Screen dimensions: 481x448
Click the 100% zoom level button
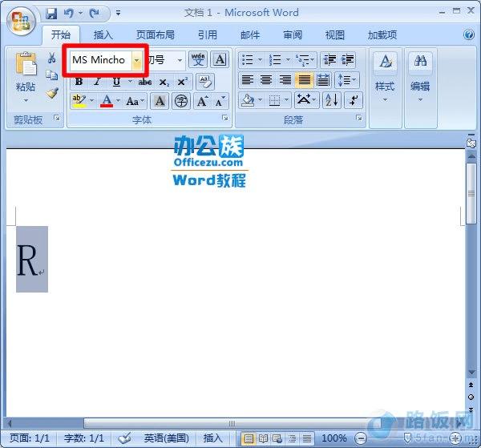[333, 438]
